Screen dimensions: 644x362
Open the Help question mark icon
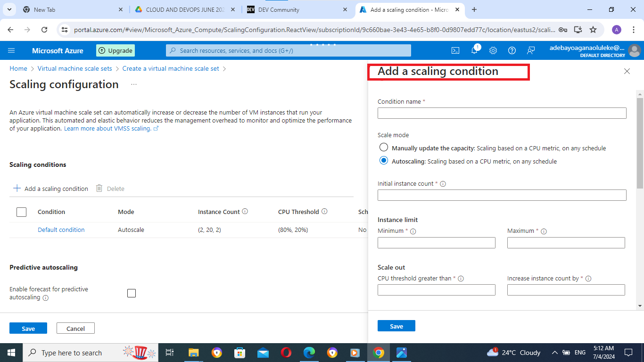tap(512, 50)
